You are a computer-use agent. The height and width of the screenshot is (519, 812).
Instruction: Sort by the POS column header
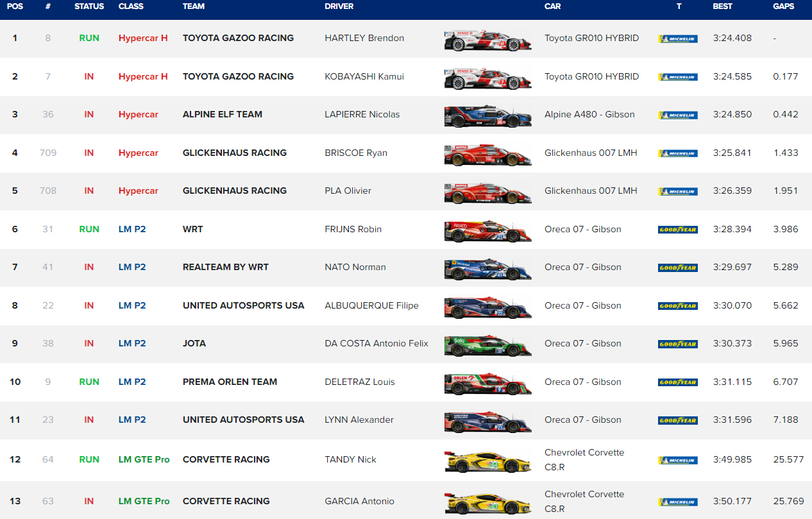coord(15,6)
